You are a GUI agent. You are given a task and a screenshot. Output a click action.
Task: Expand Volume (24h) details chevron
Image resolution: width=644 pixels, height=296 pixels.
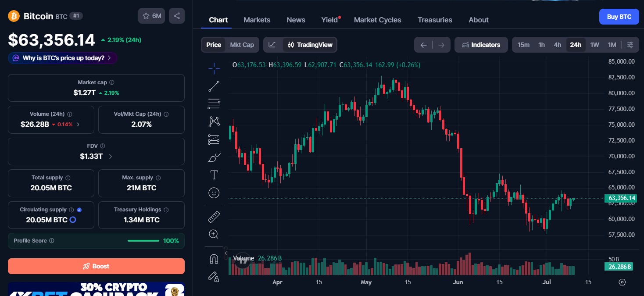click(78, 125)
